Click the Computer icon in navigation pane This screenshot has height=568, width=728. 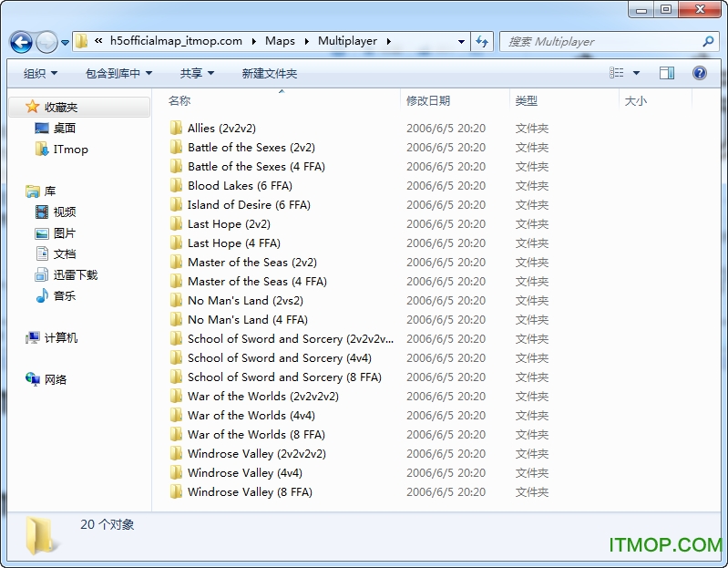click(x=34, y=337)
